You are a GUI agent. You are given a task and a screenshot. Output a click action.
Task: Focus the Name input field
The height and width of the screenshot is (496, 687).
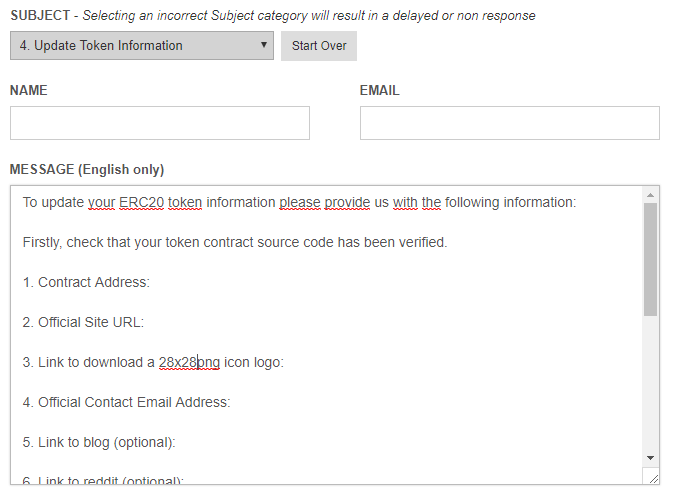160,123
